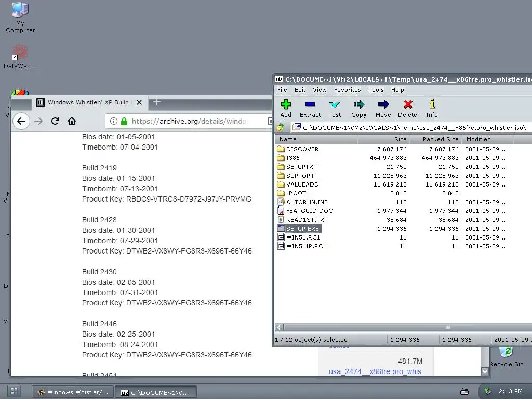Go up one folder level in 7-Zip
This screenshot has height=399, width=532.
click(281, 128)
